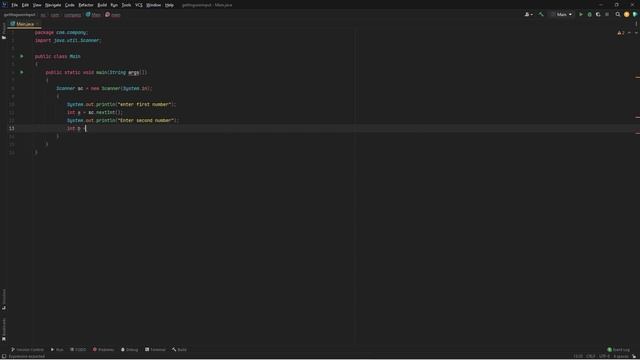This screenshot has width=640, height=360.
Task: Click the 4 spaces indent indicator
Action: click(x=620, y=357)
